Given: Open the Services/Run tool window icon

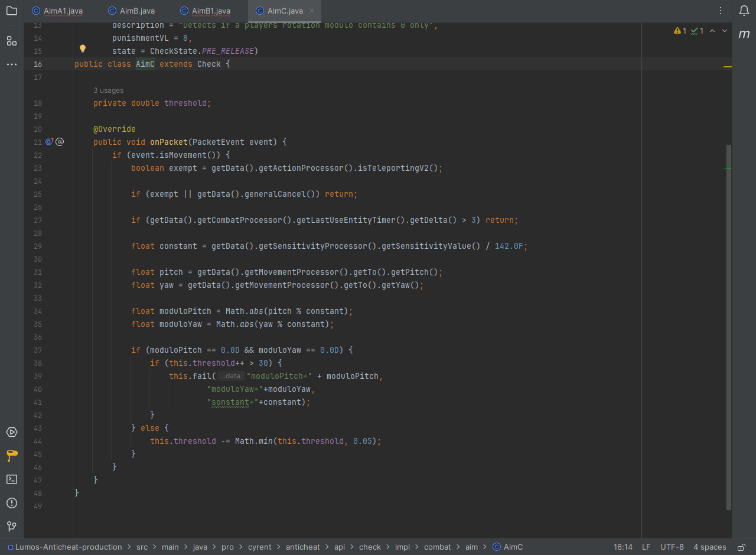Looking at the screenshot, I should click(x=12, y=432).
